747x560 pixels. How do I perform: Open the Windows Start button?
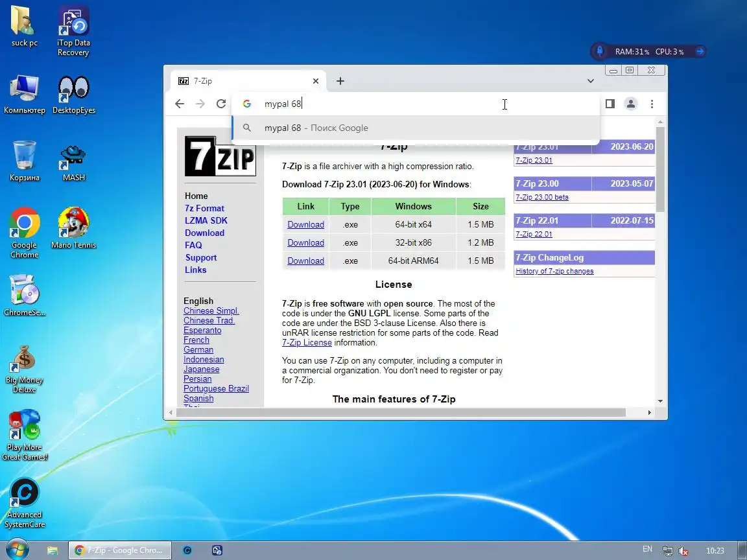pyautogui.click(x=16, y=550)
